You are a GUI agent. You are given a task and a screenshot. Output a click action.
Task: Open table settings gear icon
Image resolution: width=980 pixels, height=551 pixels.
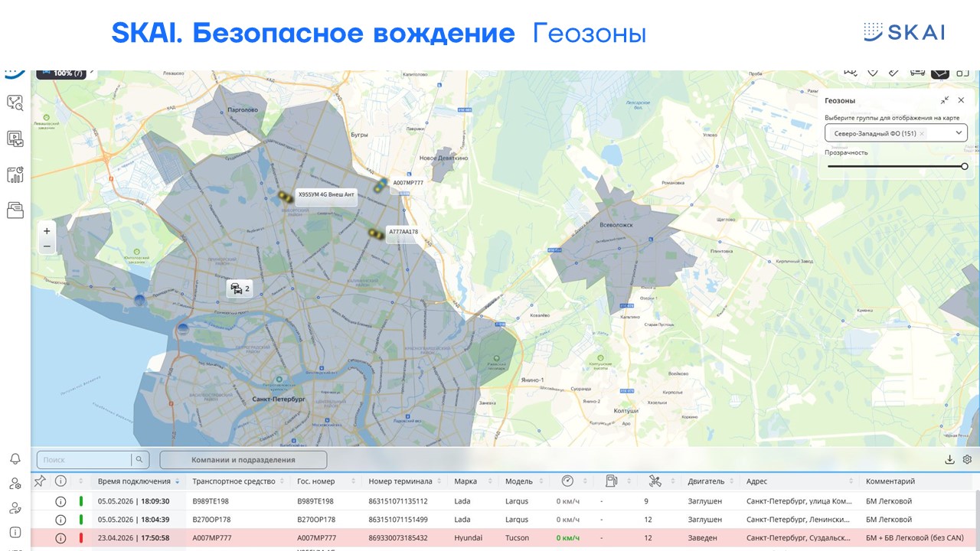point(967,460)
